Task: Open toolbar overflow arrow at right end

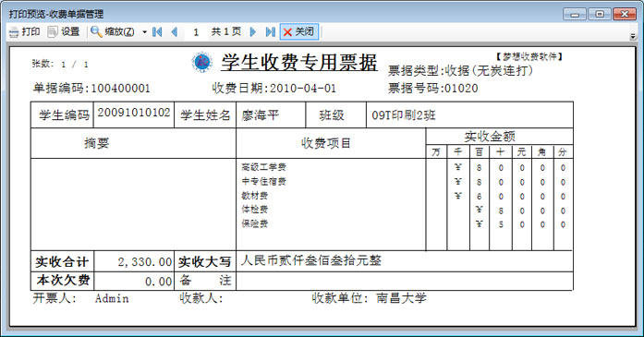Action: pyautogui.click(x=633, y=37)
